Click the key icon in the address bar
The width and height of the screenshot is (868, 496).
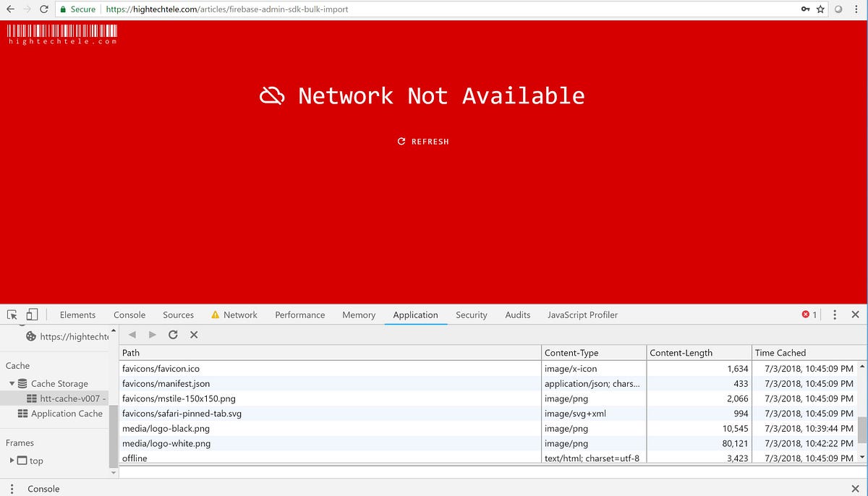tap(805, 9)
